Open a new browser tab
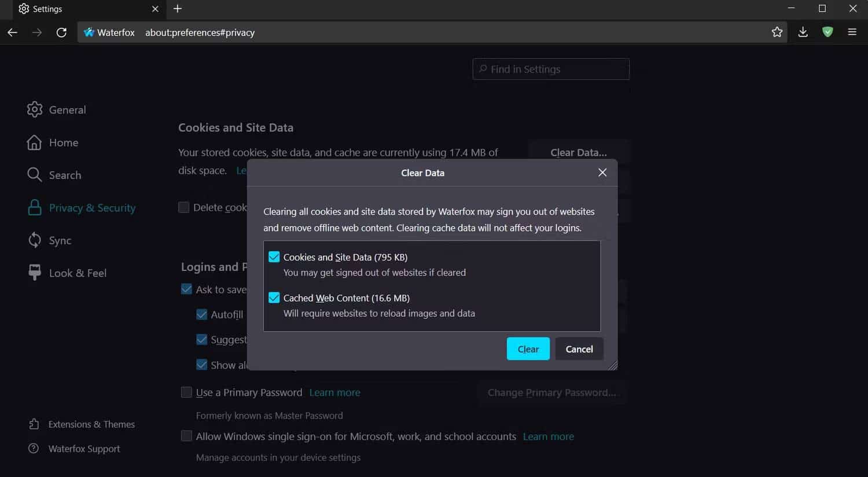868x477 pixels. click(x=177, y=9)
